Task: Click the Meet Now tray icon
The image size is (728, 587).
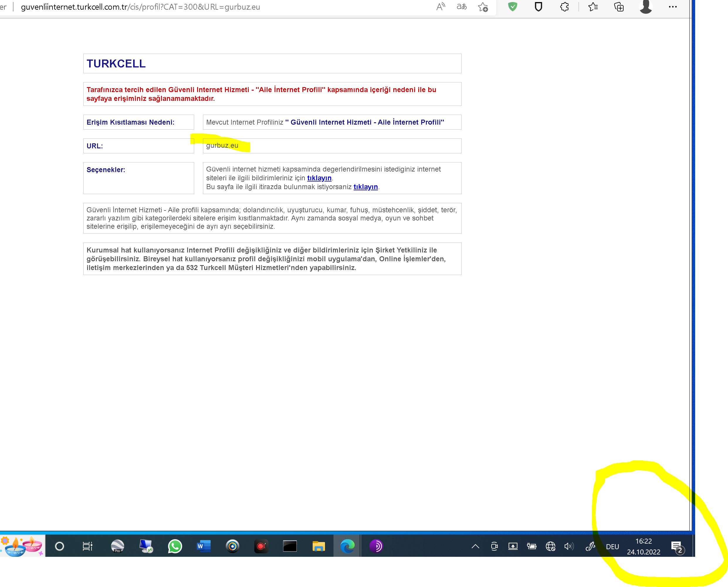Action: click(x=494, y=547)
